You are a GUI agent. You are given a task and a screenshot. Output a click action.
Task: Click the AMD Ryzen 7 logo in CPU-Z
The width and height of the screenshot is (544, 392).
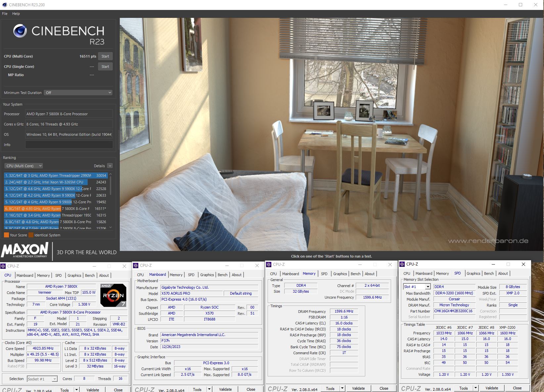tap(113, 295)
